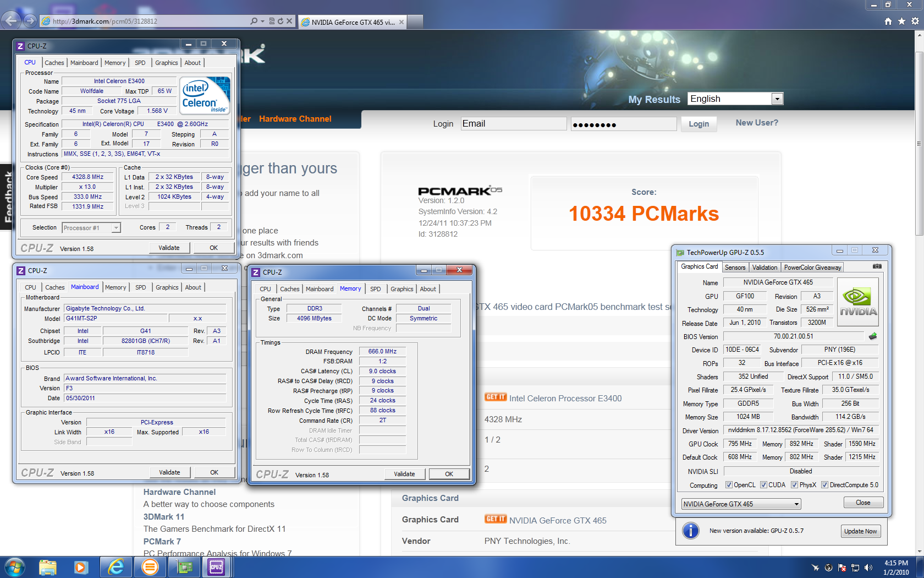Viewport: 924px width, 578px height.
Task: Open Windows Explorer from the taskbar
Action: coord(48,567)
